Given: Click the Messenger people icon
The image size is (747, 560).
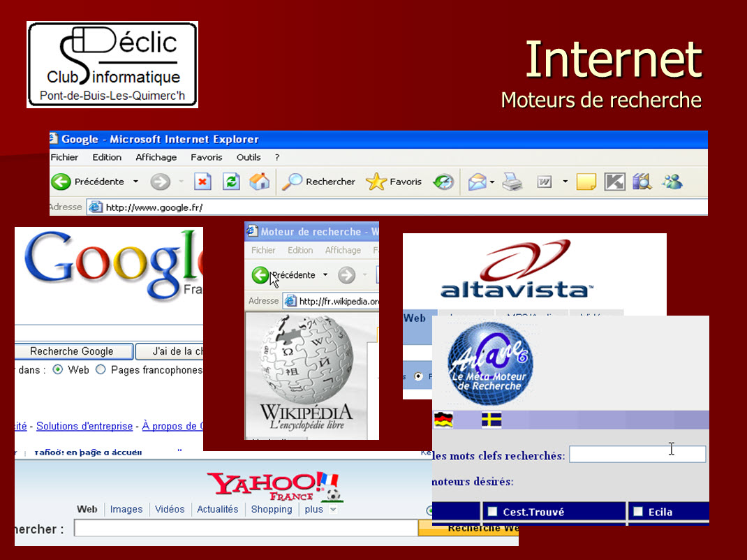Looking at the screenshot, I should 672,182.
